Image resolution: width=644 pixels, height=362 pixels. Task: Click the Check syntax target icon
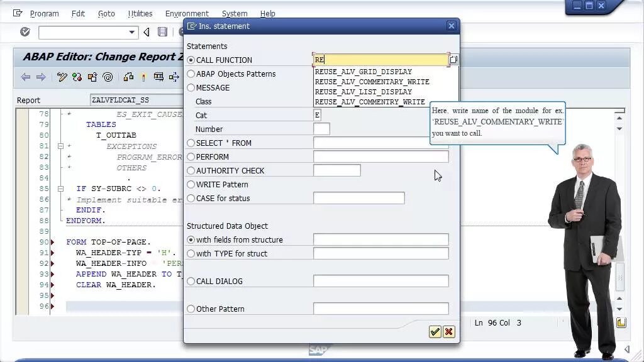[x=108, y=77]
